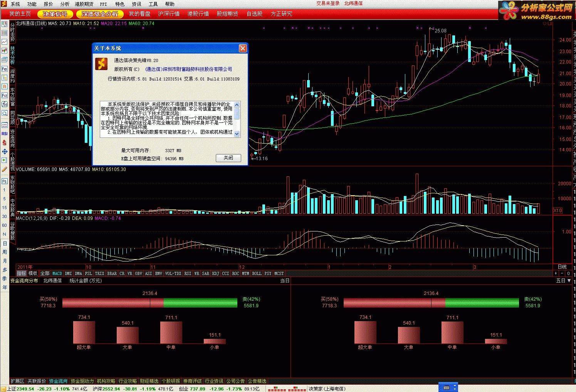Screen dimensions: 576x392
Task: Click the dialog text scroll-up arrow
Action: coord(237,105)
